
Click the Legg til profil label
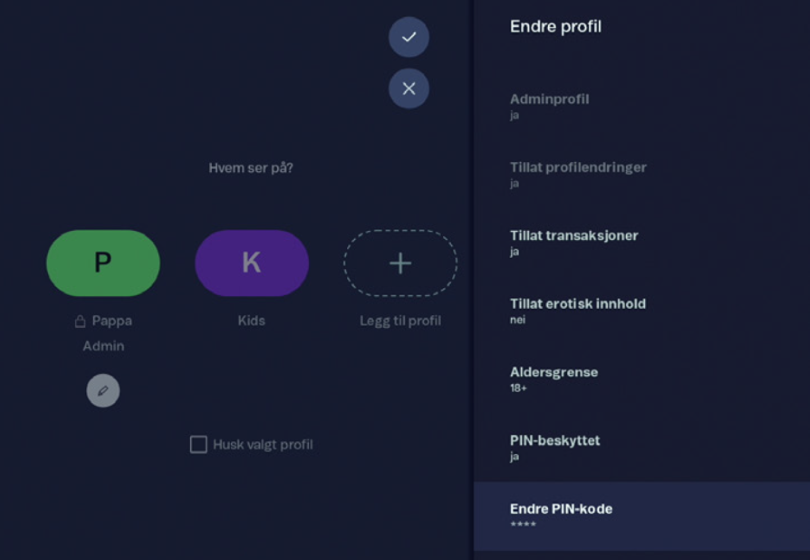(400, 321)
